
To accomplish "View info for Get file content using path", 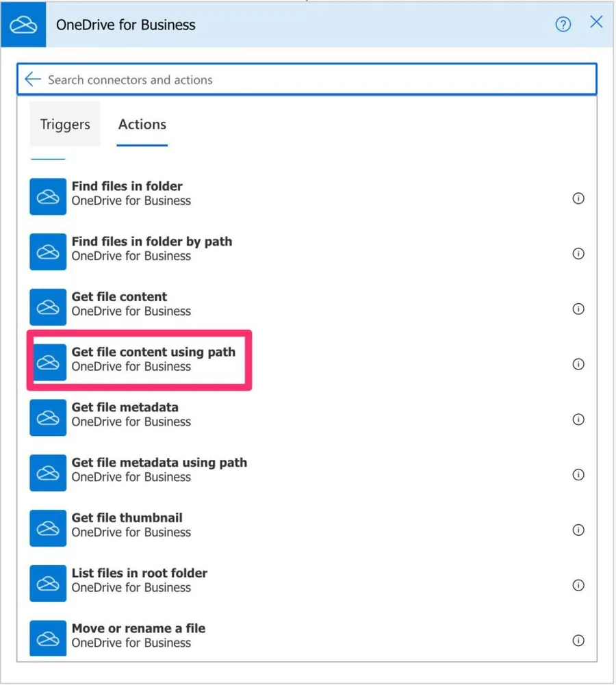I will coord(578,364).
